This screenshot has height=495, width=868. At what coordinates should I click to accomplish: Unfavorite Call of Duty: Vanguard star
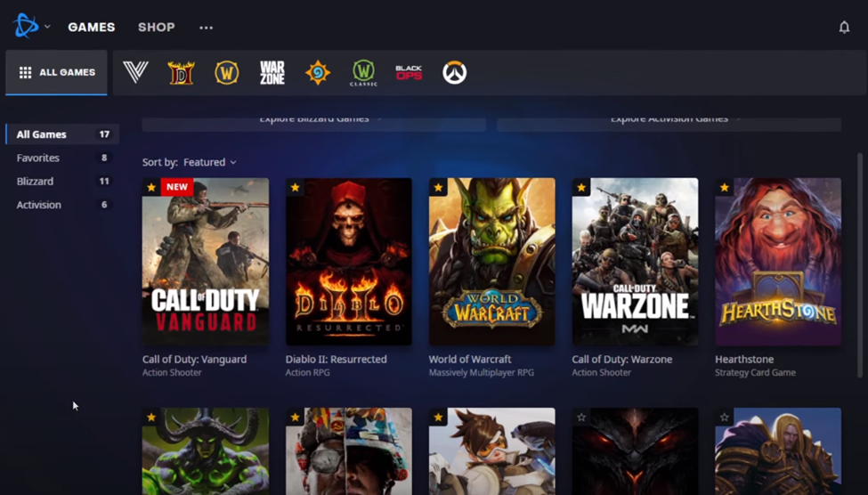click(151, 187)
